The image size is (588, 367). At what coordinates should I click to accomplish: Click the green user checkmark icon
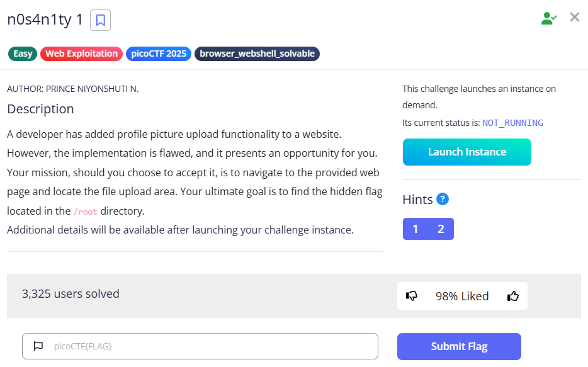pyautogui.click(x=548, y=17)
